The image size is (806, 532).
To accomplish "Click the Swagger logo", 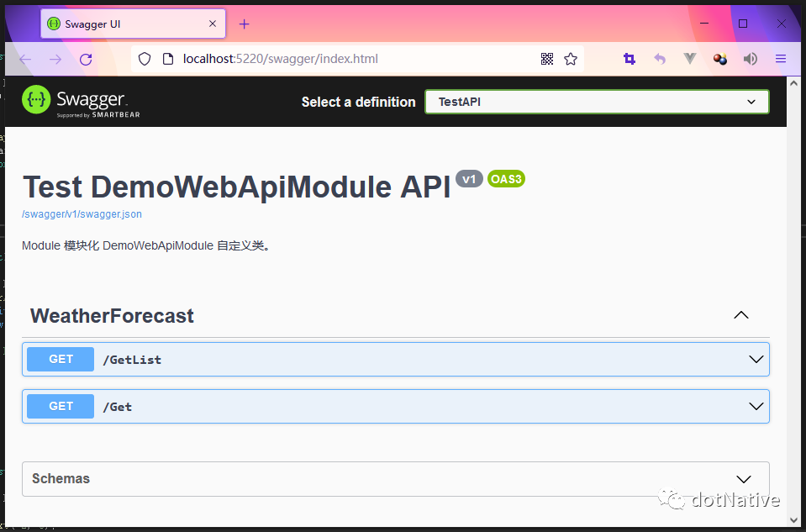I will coord(81,101).
